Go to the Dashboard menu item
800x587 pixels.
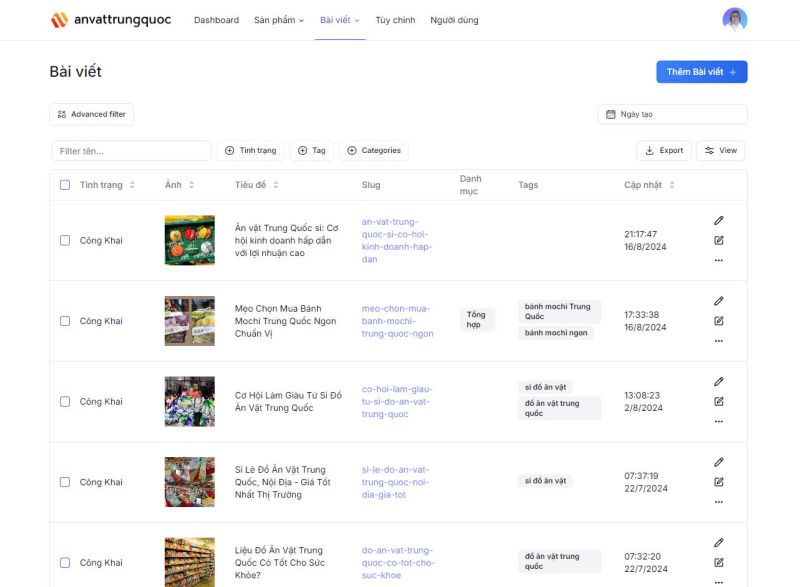click(x=216, y=20)
